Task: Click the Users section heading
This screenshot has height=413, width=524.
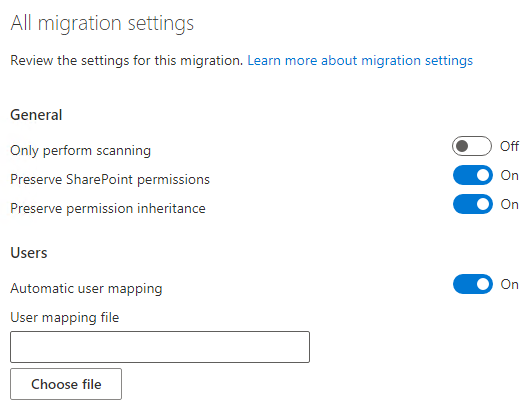Action: (x=29, y=253)
